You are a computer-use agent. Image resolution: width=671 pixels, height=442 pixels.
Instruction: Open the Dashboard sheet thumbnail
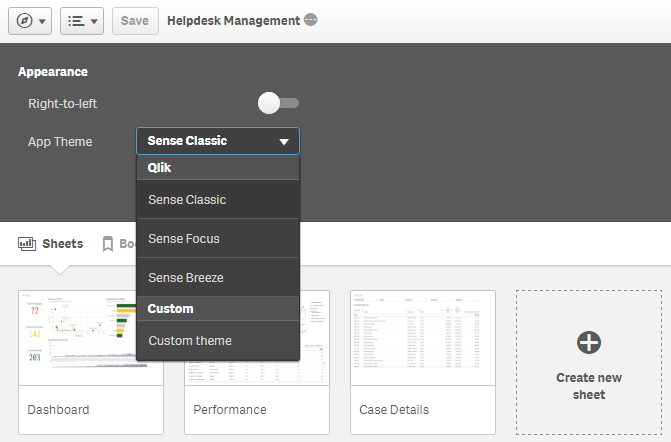90,338
